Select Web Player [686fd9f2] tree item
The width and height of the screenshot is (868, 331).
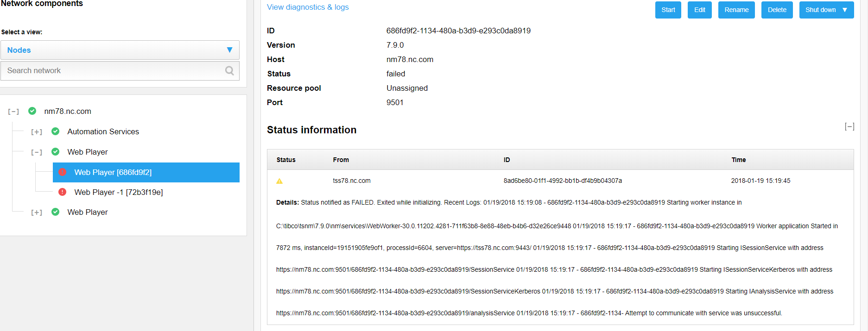tap(146, 172)
